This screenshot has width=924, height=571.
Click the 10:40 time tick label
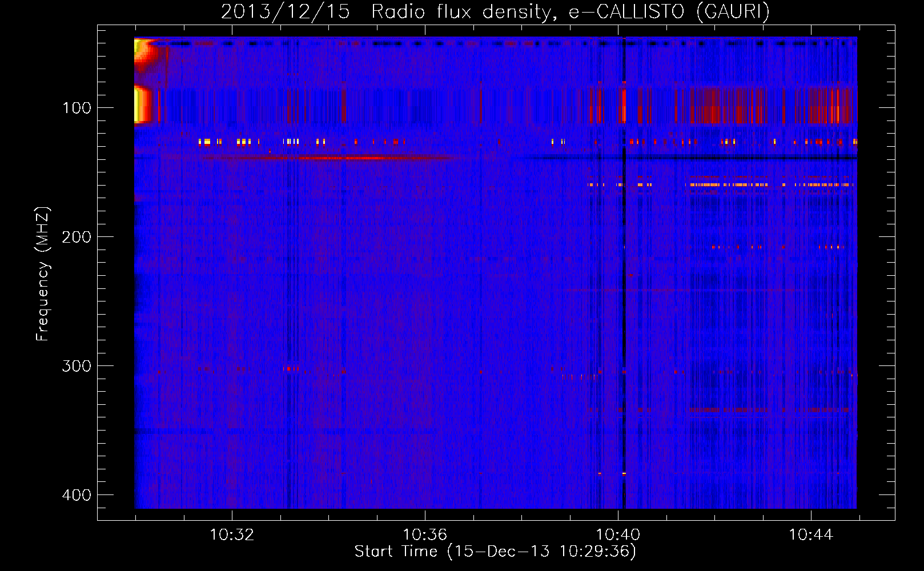(x=618, y=535)
